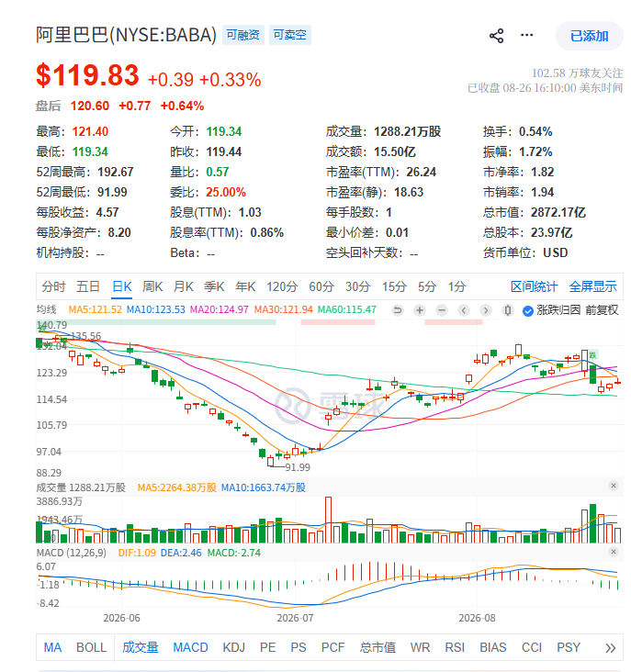Click the 已添加 watchlist button
Screen dimensions: 631x672
[x=590, y=36]
